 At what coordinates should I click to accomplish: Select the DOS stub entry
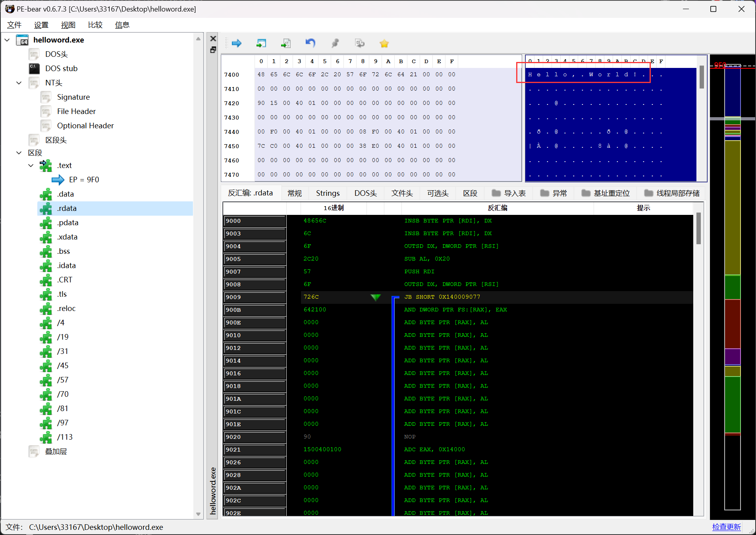click(61, 68)
